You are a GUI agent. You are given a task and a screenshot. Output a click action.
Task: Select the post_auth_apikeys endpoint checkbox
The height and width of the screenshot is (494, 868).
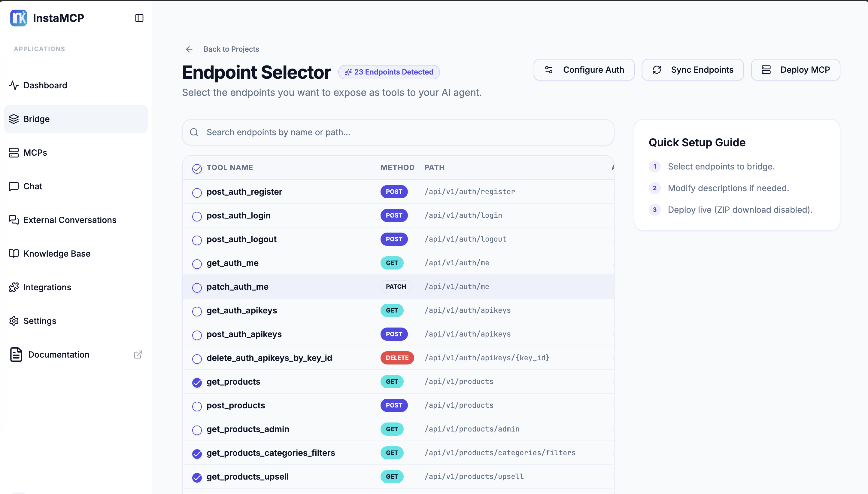tap(197, 335)
